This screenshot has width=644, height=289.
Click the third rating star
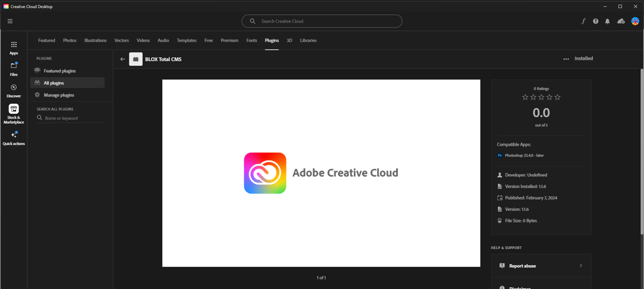tap(541, 98)
